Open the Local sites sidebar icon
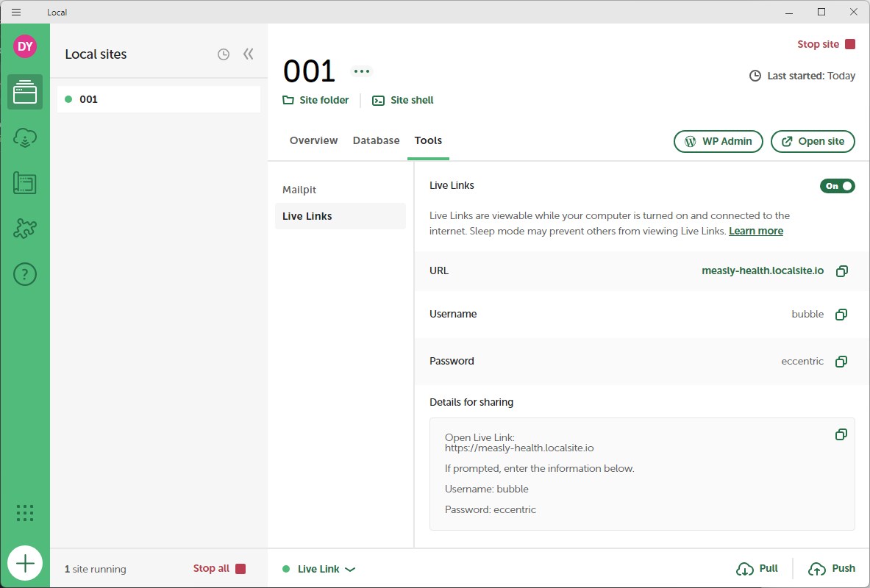 [x=25, y=92]
